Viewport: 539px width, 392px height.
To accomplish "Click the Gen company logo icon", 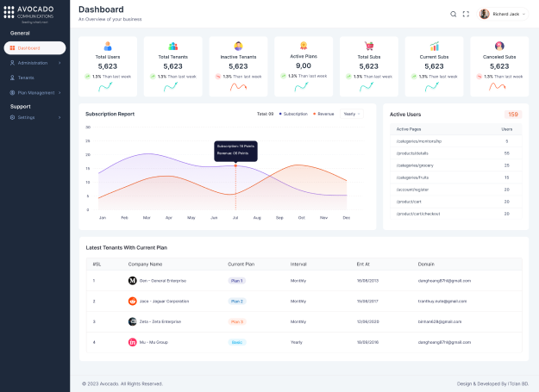I will (x=133, y=281).
